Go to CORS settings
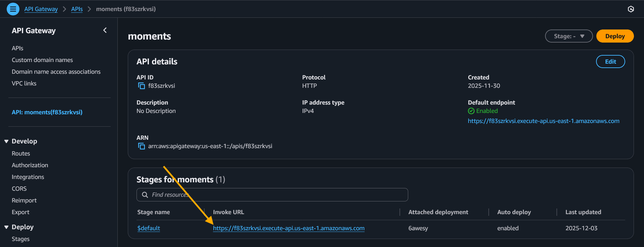This screenshot has height=247, width=644. pos(19,189)
